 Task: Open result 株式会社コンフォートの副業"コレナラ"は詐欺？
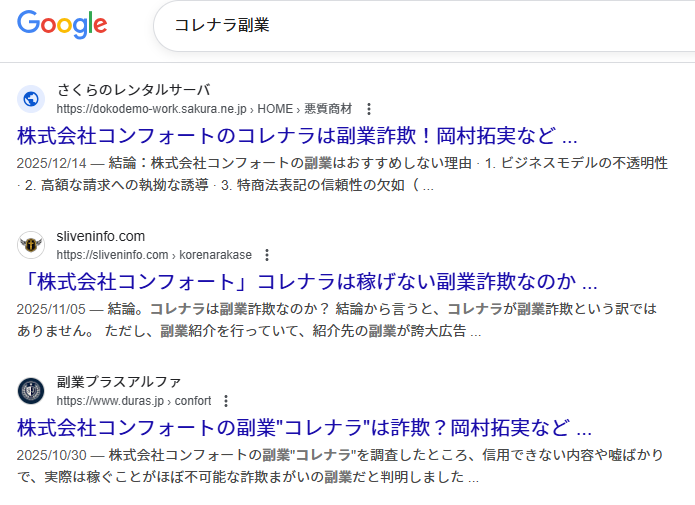click(x=305, y=428)
